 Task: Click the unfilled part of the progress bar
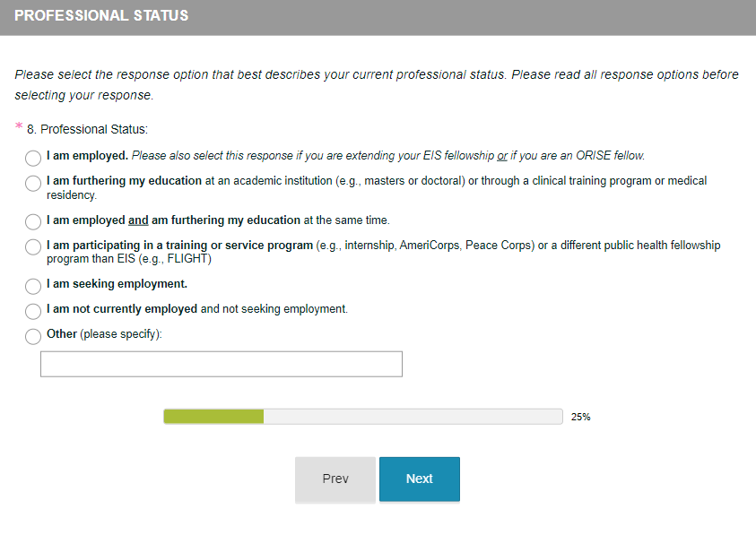(x=413, y=416)
